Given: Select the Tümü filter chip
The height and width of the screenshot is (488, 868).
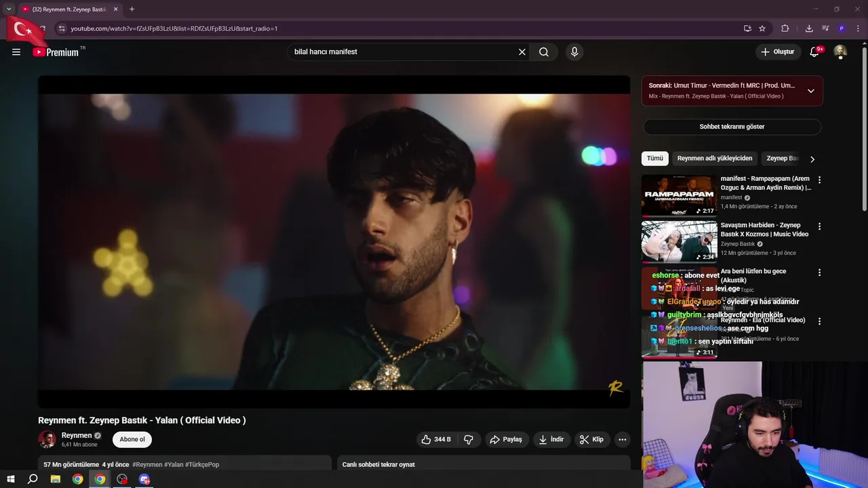Looking at the screenshot, I should click(x=655, y=159).
